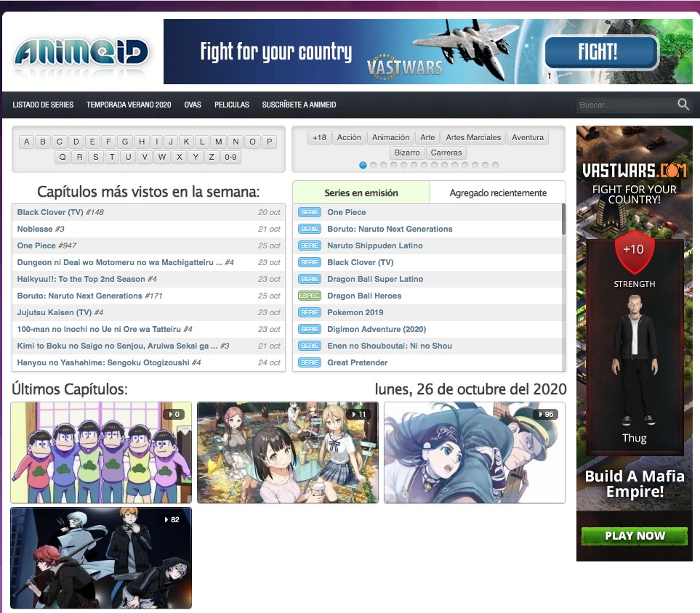Image resolution: width=700 pixels, height=613 pixels.
Task: Click the Vastwars.com sidebar ad logo
Action: click(x=635, y=171)
